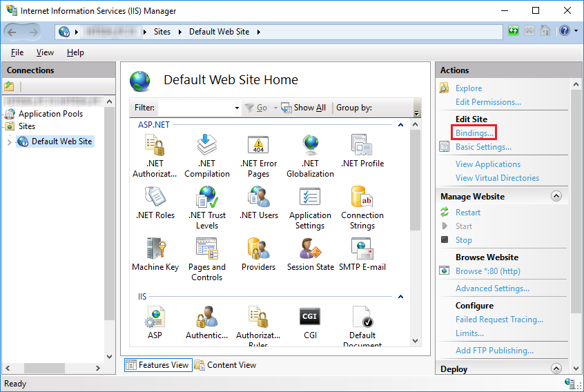Open Failed Request Tracing... link
The image size is (584, 392).
pos(500,320)
